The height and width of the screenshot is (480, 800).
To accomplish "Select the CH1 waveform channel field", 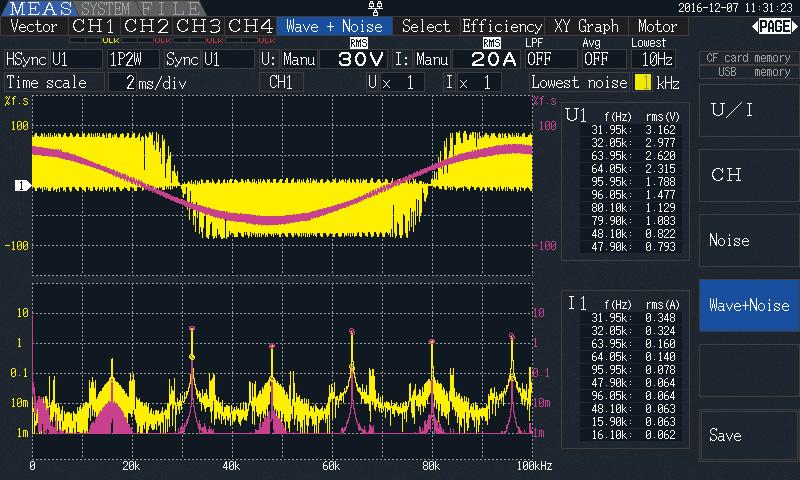I will click(x=281, y=82).
